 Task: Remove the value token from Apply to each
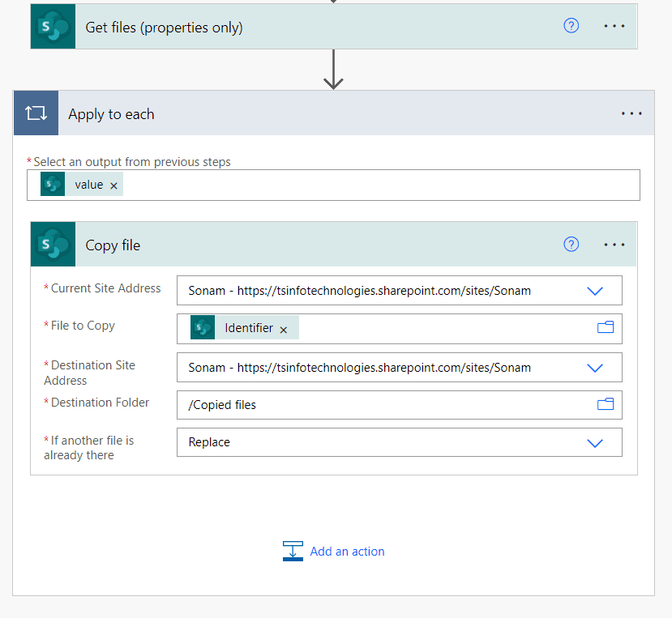(112, 184)
